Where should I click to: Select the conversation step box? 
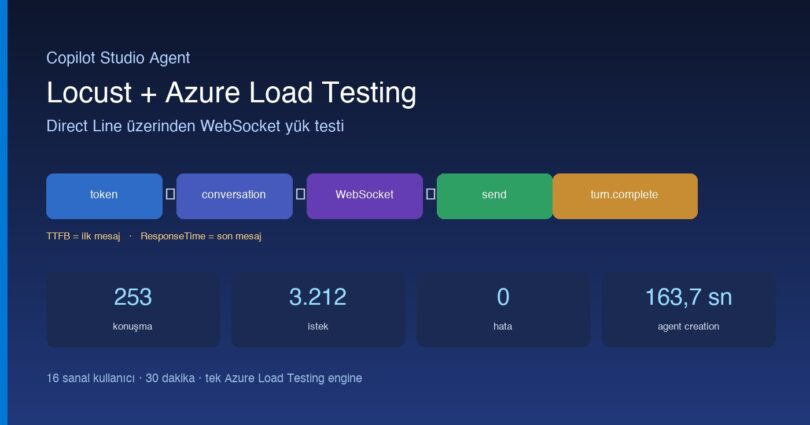pyautogui.click(x=235, y=196)
